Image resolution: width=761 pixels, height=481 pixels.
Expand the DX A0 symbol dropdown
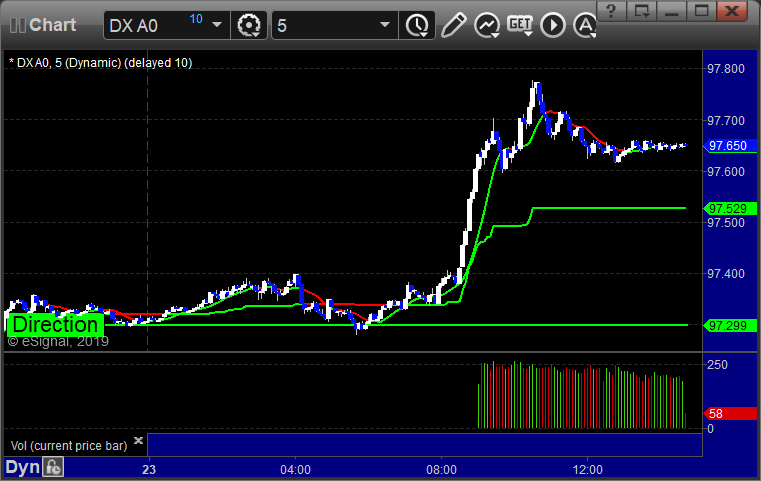(216, 25)
